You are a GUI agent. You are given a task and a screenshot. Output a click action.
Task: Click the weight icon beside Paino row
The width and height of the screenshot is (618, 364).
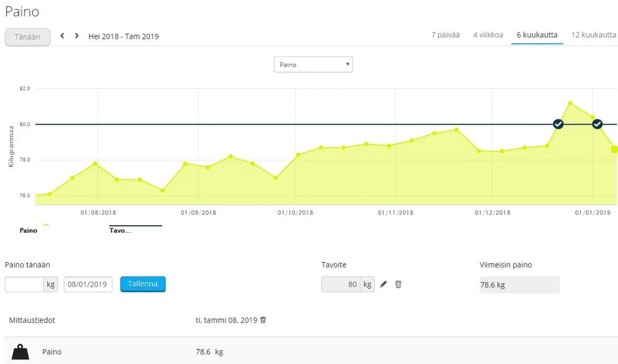pyautogui.click(x=20, y=352)
